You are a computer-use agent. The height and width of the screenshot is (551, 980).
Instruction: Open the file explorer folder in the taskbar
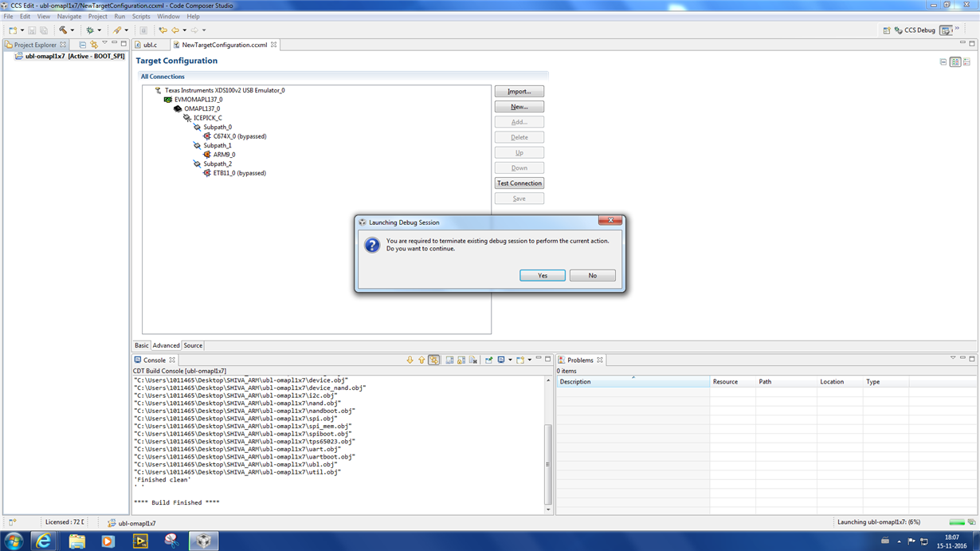(76, 541)
